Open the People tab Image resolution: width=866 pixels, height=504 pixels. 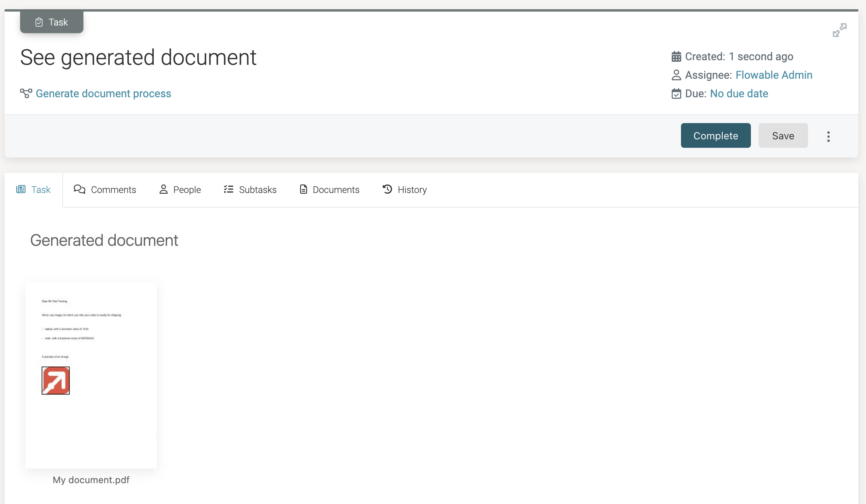coord(187,189)
